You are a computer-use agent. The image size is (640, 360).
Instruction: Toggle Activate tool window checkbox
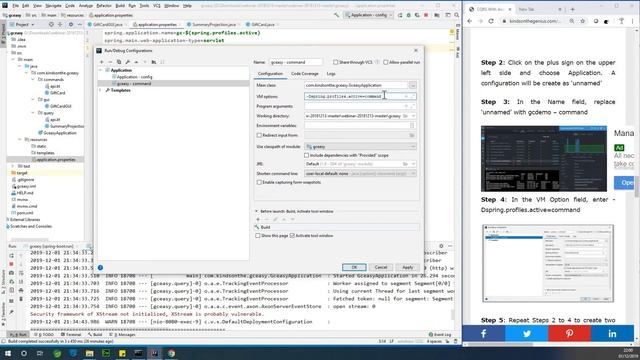click(x=292, y=236)
